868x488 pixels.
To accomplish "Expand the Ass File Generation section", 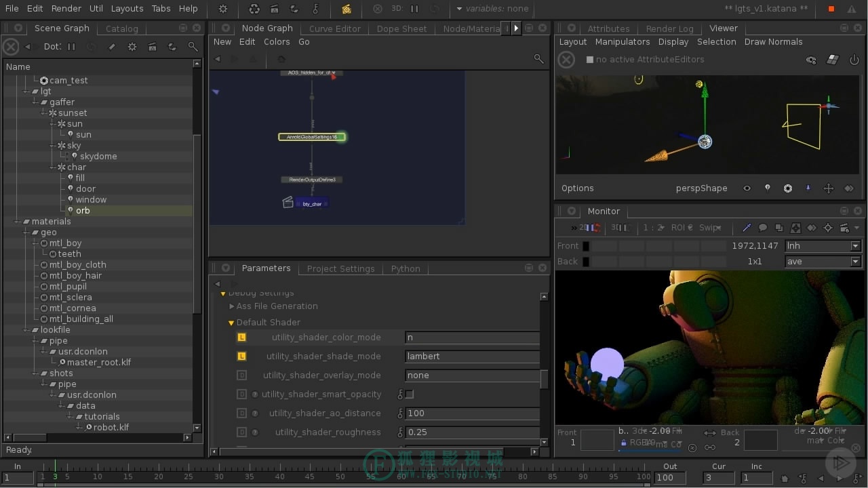I will coord(232,306).
